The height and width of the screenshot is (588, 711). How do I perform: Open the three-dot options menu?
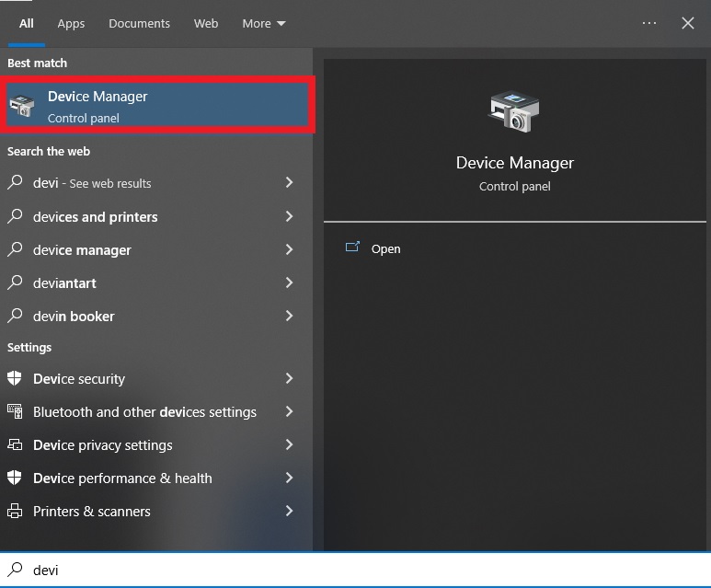pos(648,23)
